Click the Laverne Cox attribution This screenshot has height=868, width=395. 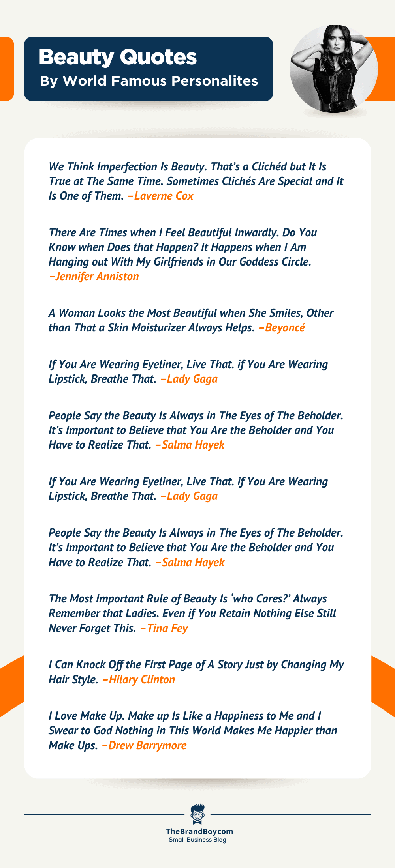click(x=161, y=196)
